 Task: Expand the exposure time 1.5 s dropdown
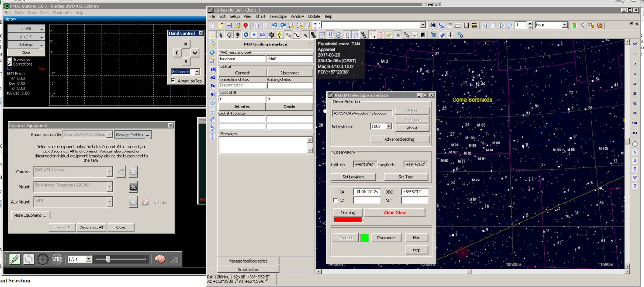tap(88, 259)
